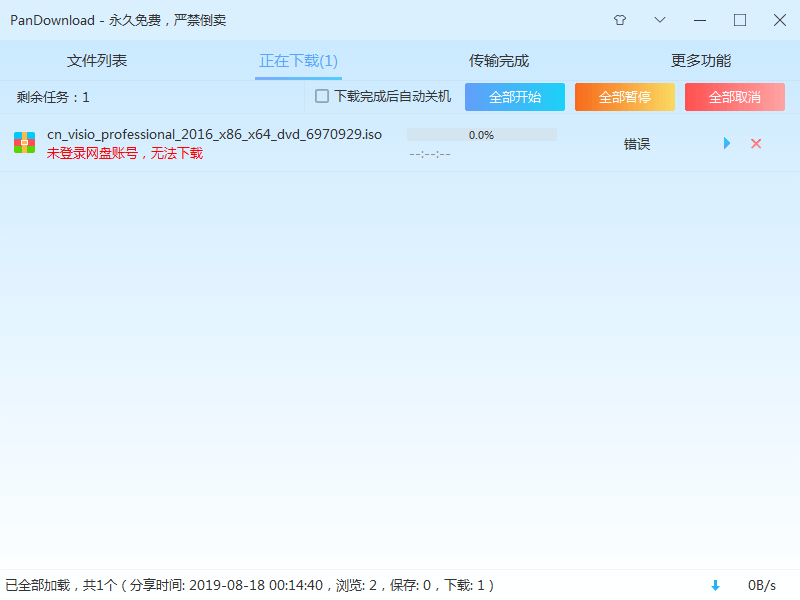Click the 全部取消 button

(735, 97)
